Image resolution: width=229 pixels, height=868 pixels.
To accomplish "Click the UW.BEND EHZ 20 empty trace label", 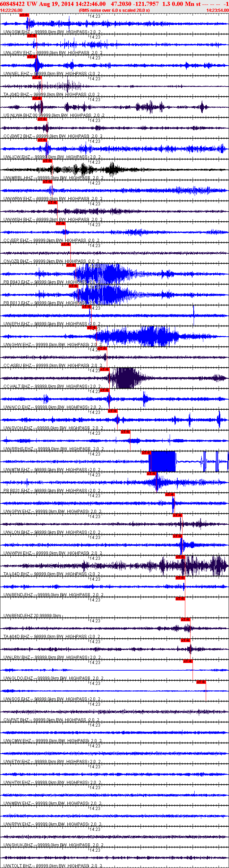I will click(32, 616).
